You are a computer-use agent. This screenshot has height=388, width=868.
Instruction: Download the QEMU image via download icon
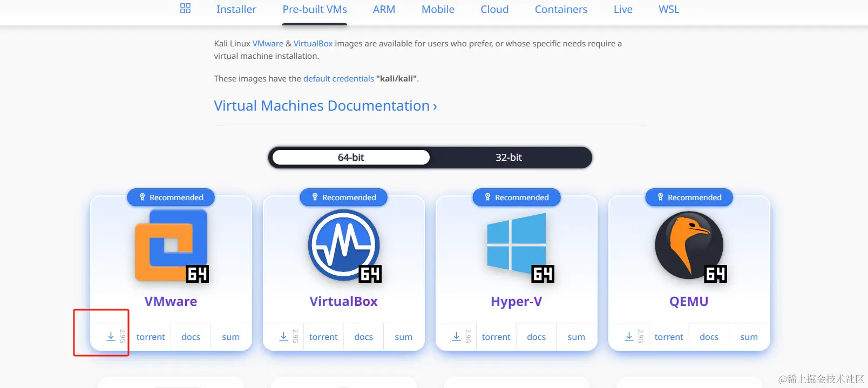pyautogui.click(x=629, y=336)
